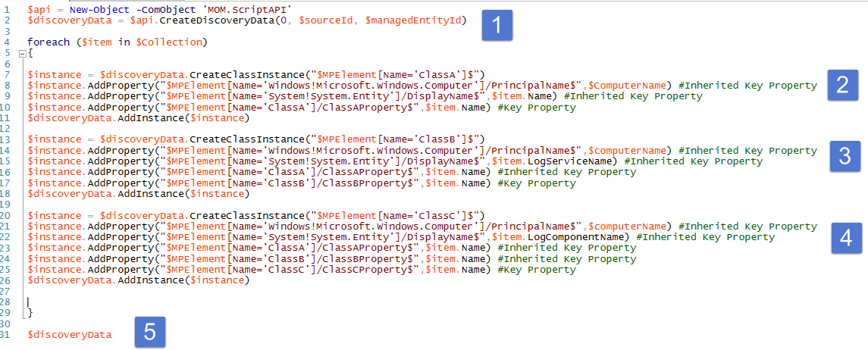The width and height of the screenshot is (868, 350).
Task: Select the blue callout badge numbered 3
Action: pos(844,155)
